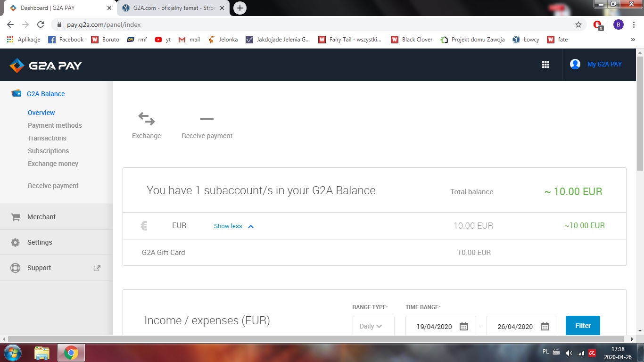Collapse EUR subaccount with Show less
Screen dimensions: 644x362
234,226
